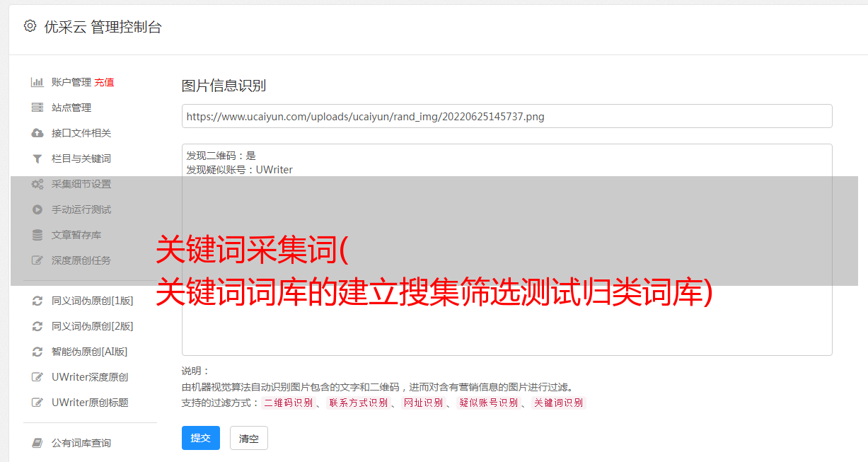Click the 图片信息识别 heading
The image size is (868, 462).
(x=224, y=86)
